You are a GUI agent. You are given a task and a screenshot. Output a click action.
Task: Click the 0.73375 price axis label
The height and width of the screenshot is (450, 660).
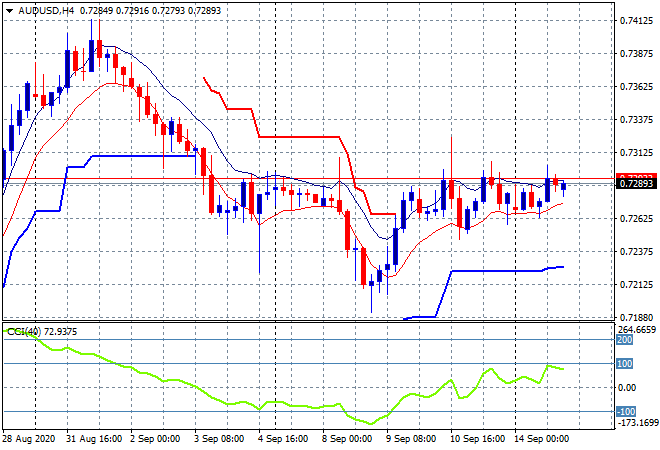pyautogui.click(x=636, y=120)
